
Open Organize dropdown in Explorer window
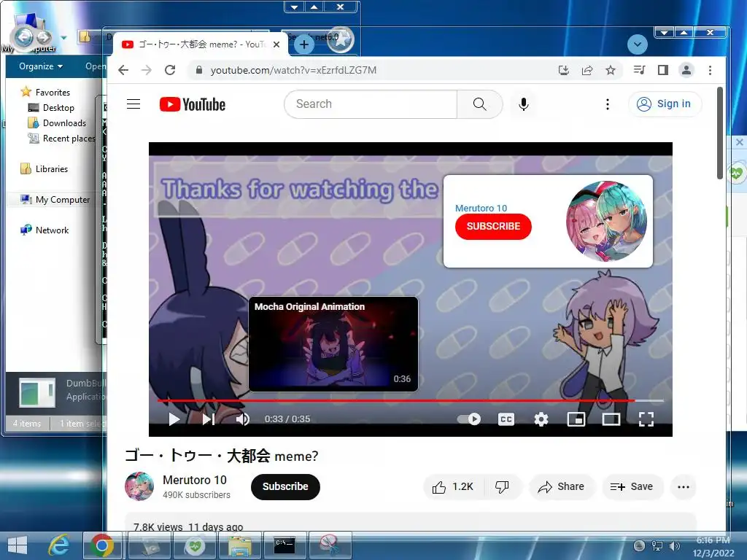click(41, 66)
